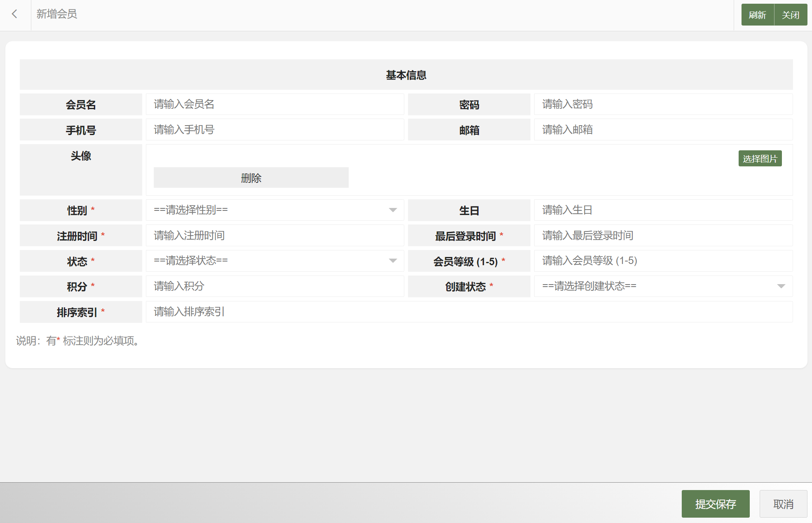
Task: Select the 手机号 phone input
Action: click(275, 130)
